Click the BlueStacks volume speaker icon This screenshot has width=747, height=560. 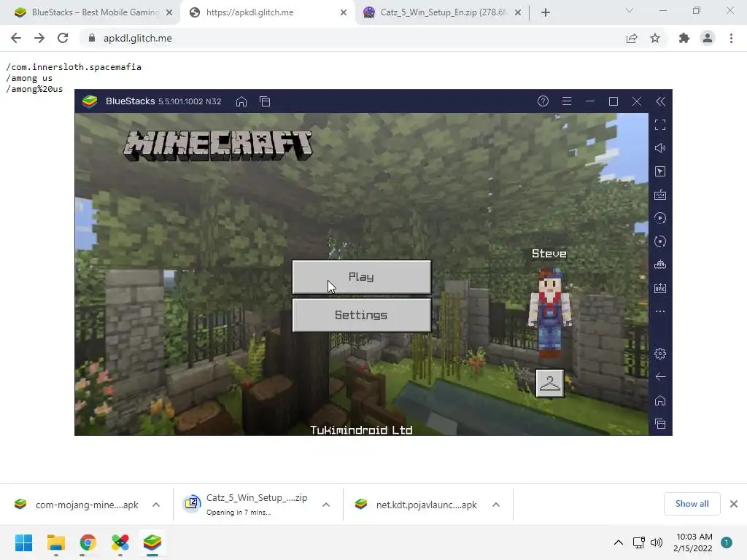(660, 148)
